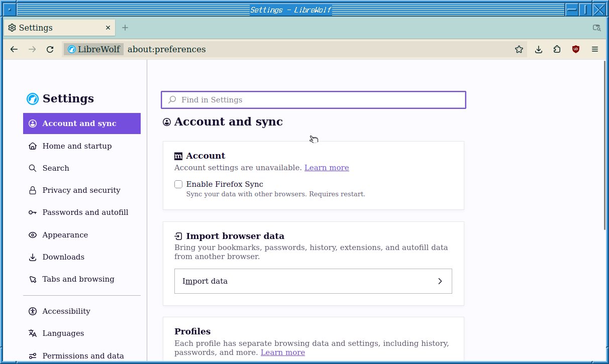Click the list all tabs icon

pyautogui.click(x=597, y=28)
